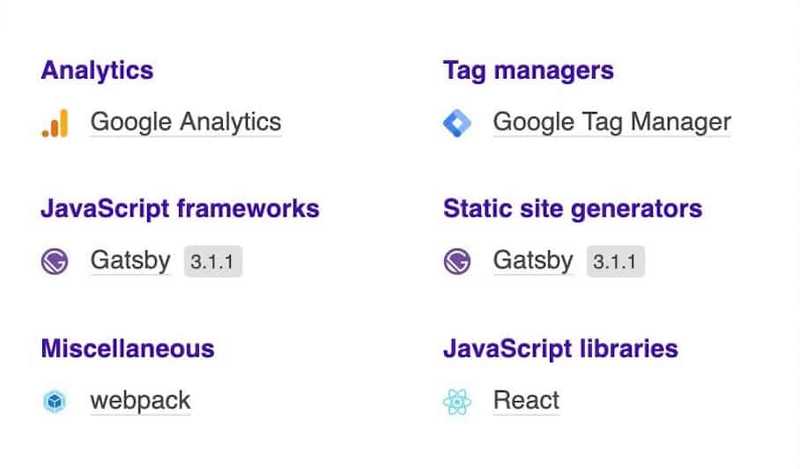Click the webpack cube icon
This screenshot has height=469, width=800.
point(54,402)
